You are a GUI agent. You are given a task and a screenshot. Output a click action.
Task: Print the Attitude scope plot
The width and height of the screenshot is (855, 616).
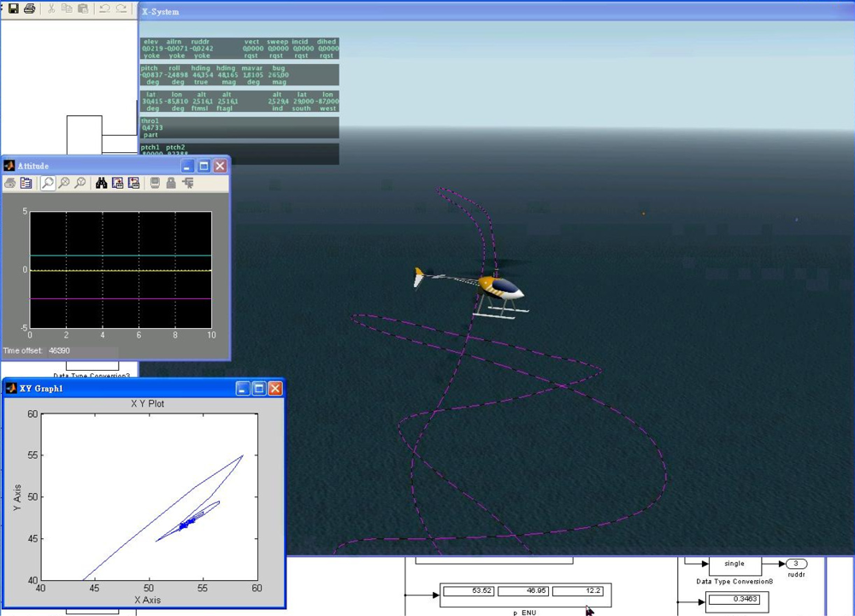[10, 183]
